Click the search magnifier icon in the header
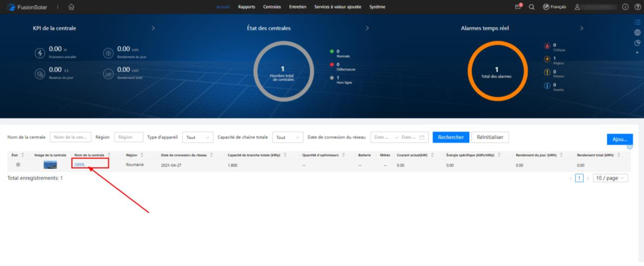Image resolution: width=644 pixels, height=266 pixels. tap(532, 7)
